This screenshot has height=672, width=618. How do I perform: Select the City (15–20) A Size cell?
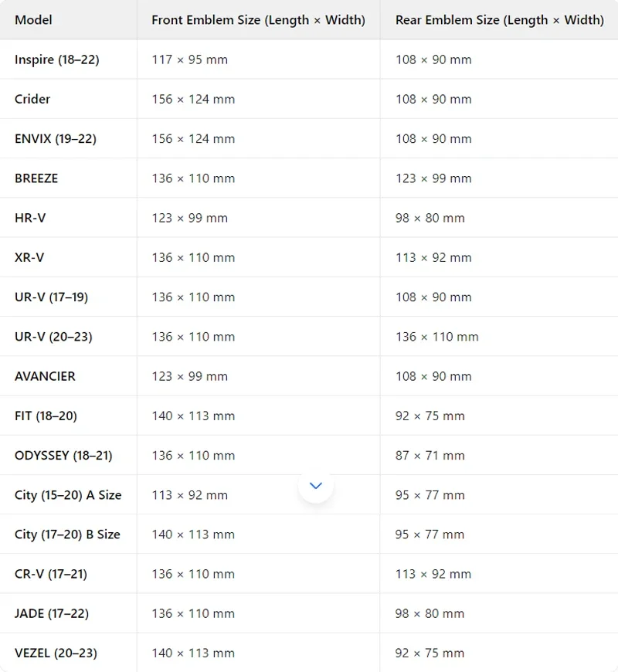(x=68, y=495)
